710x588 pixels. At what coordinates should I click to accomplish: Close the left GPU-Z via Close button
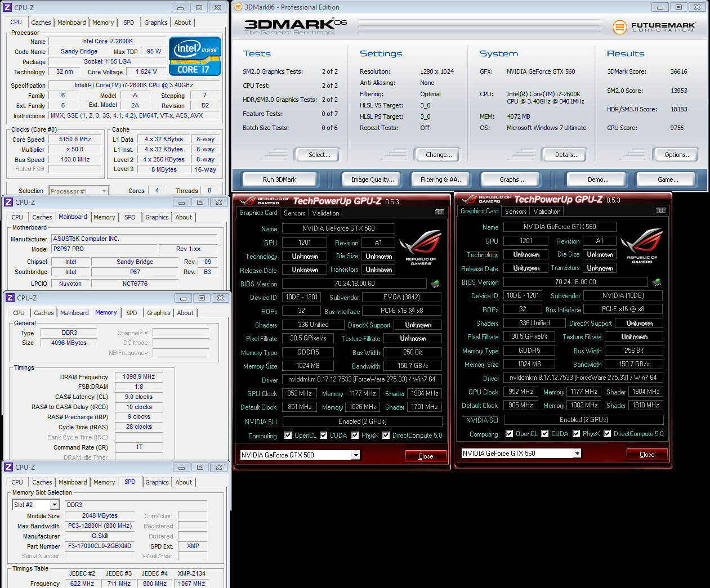[426, 456]
